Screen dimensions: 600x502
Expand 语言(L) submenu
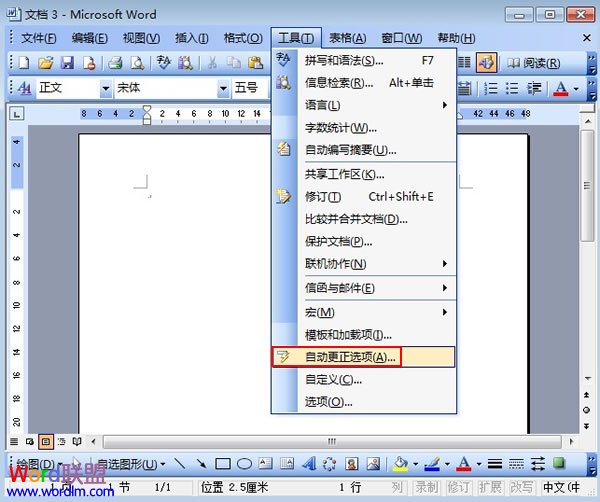pos(378,105)
